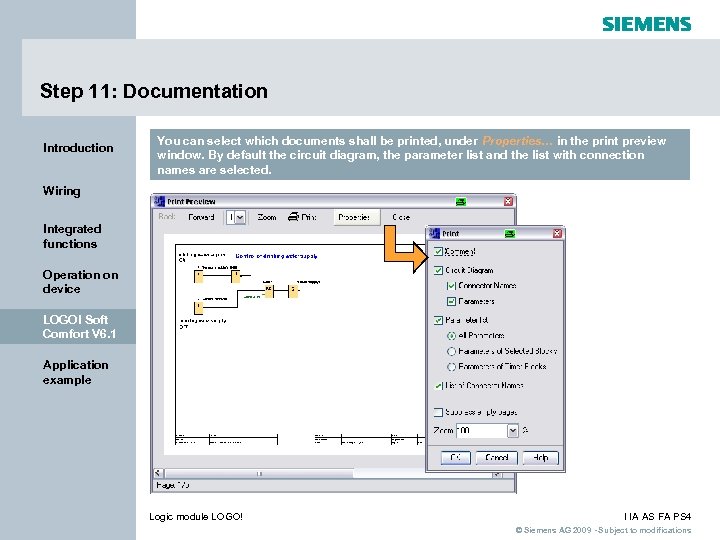This screenshot has height=540, width=720.
Task: Open Operation on device section
Action: 80,281
